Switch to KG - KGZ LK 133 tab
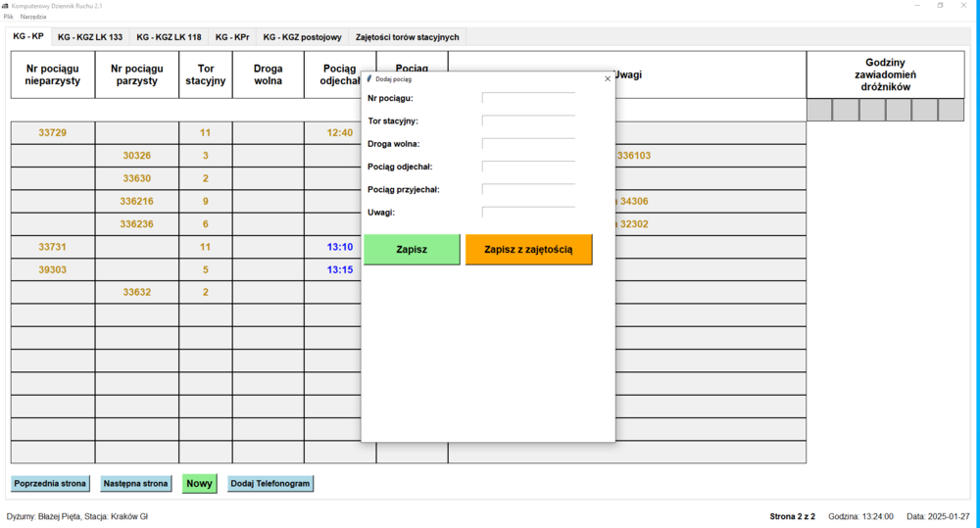This screenshot has width=980, height=528. (x=90, y=37)
